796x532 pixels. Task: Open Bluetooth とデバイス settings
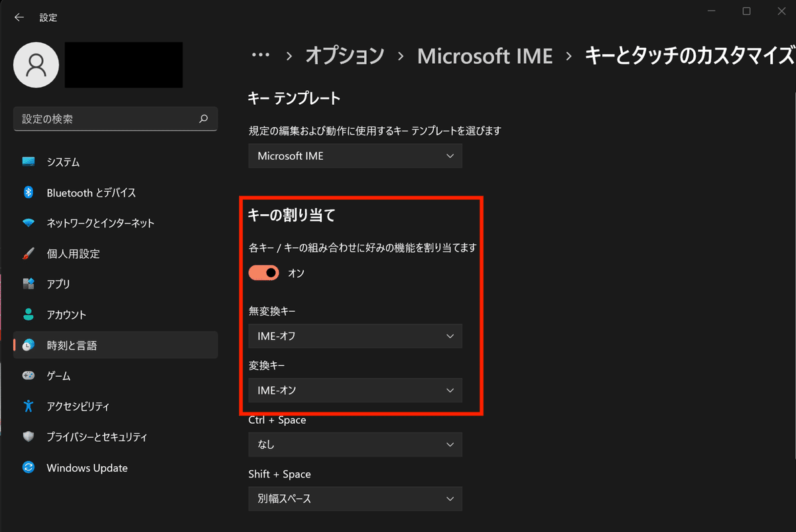[115, 192]
